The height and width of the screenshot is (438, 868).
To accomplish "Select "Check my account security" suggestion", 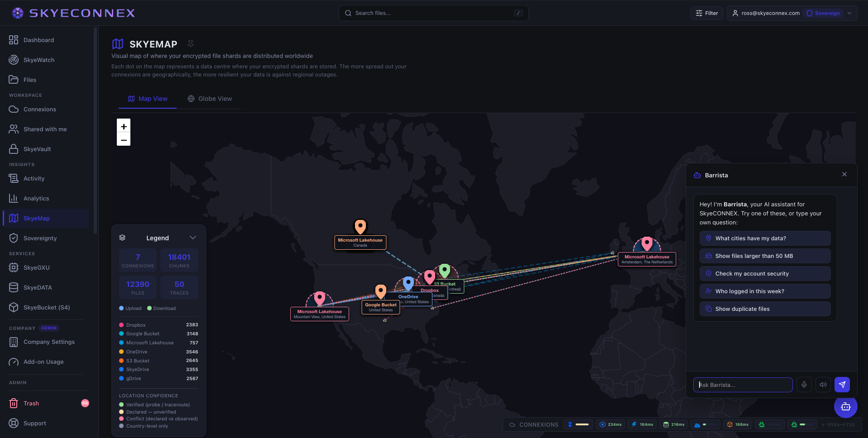I will click(765, 274).
